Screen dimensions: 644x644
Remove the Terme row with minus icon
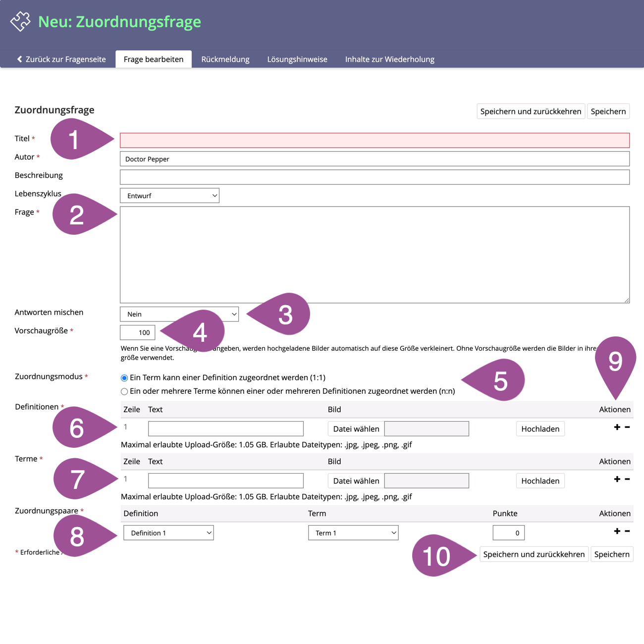[627, 479]
